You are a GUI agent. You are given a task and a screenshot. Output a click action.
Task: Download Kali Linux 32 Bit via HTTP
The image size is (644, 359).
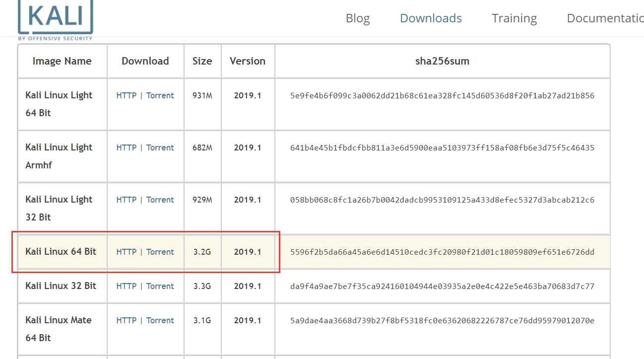click(127, 286)
